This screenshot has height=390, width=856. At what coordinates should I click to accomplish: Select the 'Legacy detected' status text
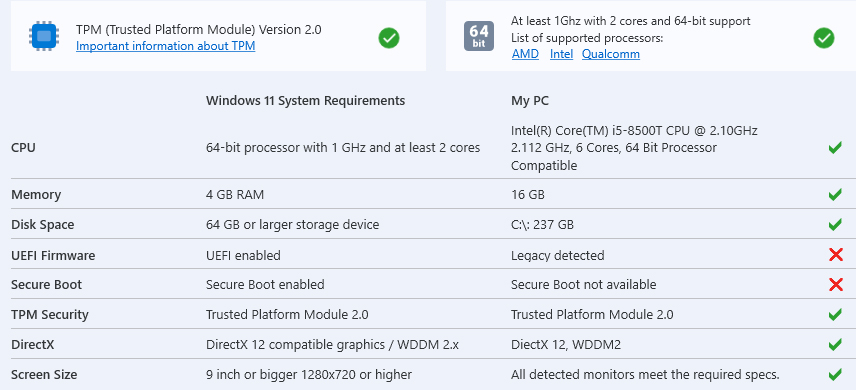pyautogui.click(x=557, y=256)
